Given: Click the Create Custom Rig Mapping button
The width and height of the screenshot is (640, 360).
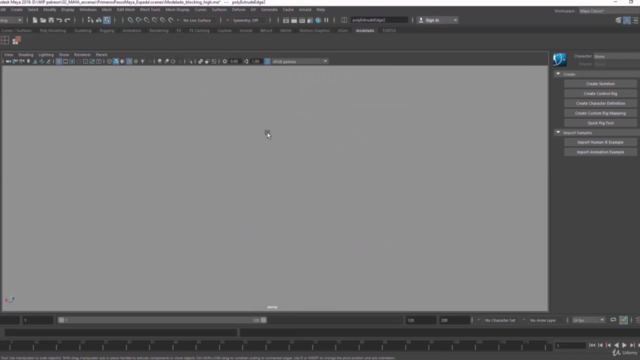Looking at the screenshot, I should (x=600, y=113).
